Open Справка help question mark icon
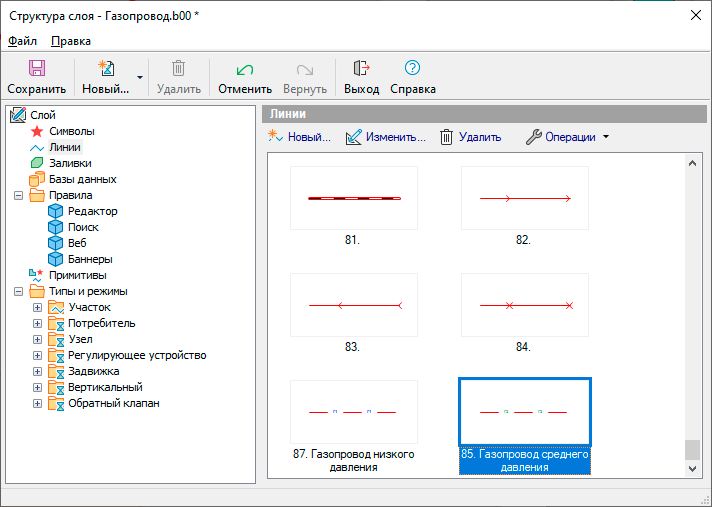Screen dimensions: 712x507 point(412,68)
